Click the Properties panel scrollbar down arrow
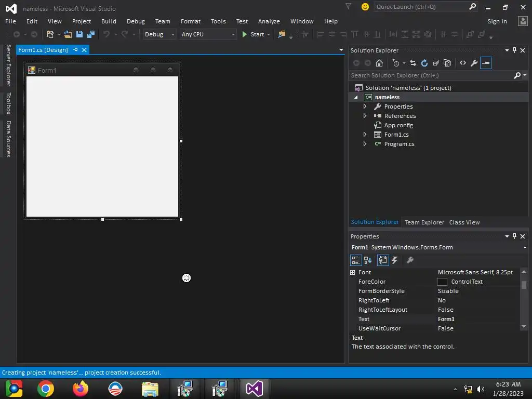This screenshot has width=532, height=399. (524, 327)
